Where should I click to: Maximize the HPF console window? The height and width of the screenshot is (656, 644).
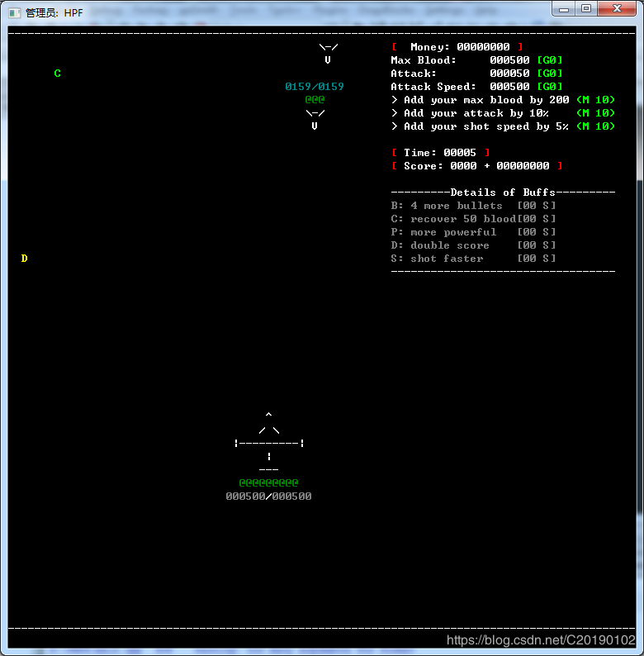tap(586, 9)
